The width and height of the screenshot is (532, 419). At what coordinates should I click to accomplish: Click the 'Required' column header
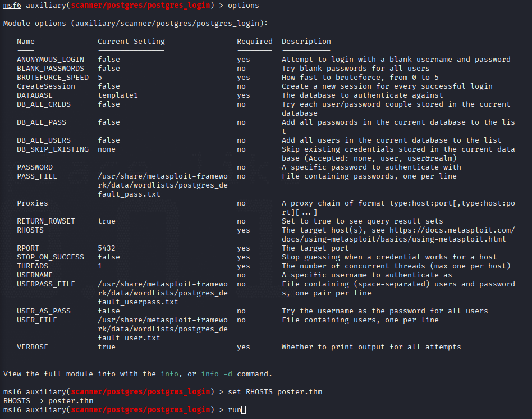click(x=254, y=42)
